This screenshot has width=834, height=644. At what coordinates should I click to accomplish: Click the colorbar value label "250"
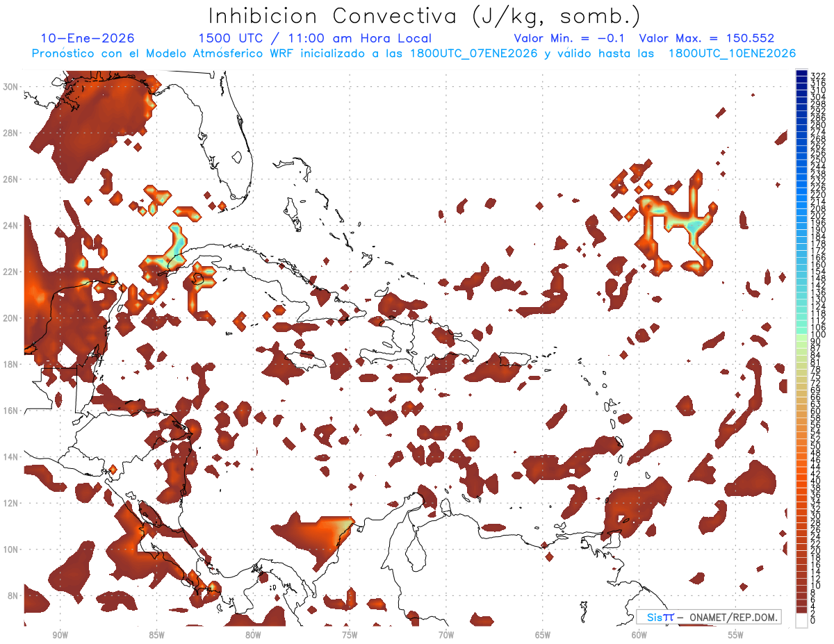click(818, 160)
